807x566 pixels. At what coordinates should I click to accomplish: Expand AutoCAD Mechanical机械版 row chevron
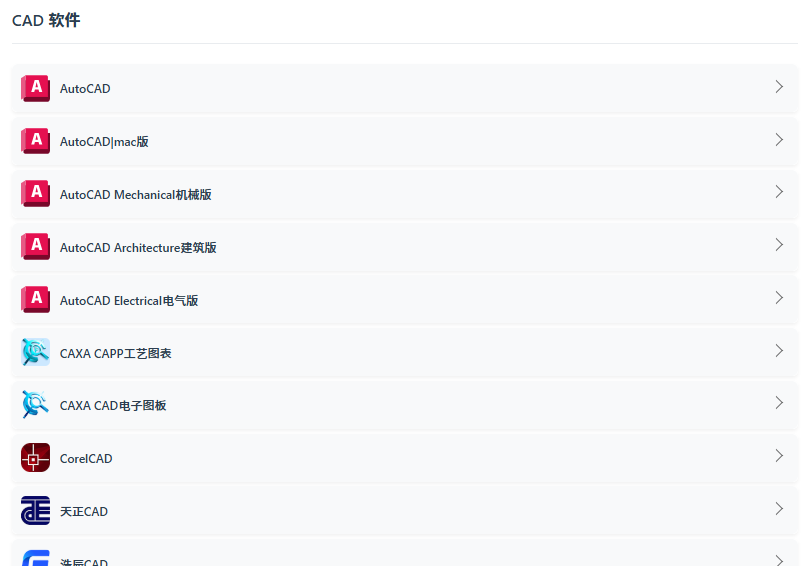(779, 192)
